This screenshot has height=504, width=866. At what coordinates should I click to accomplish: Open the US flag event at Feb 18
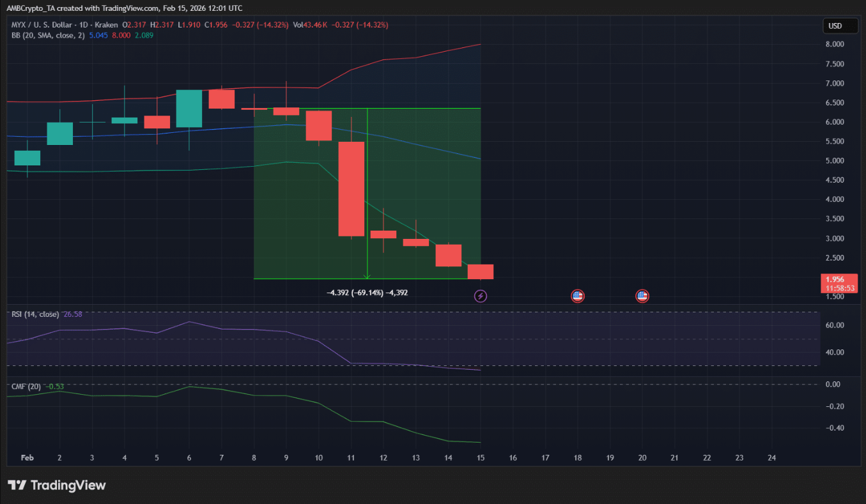577,296
